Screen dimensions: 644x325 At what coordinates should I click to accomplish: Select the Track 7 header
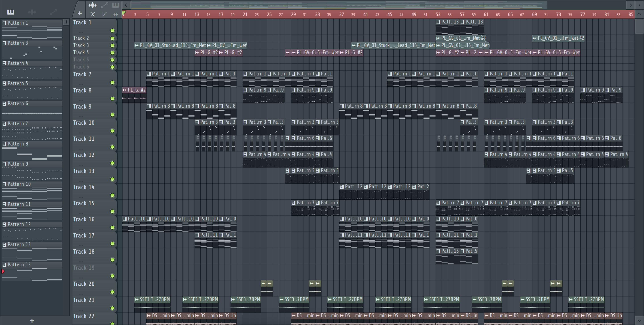[x=95, y=79]
